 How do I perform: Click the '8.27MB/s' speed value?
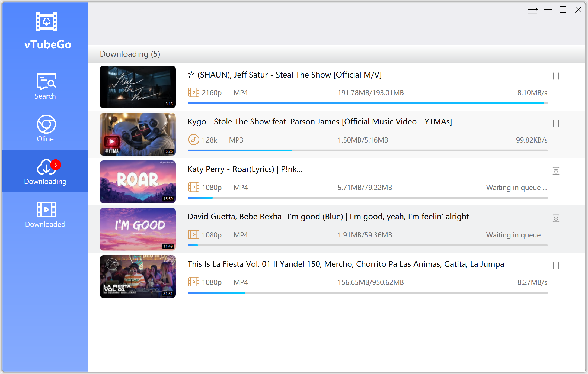click(532, 282)
